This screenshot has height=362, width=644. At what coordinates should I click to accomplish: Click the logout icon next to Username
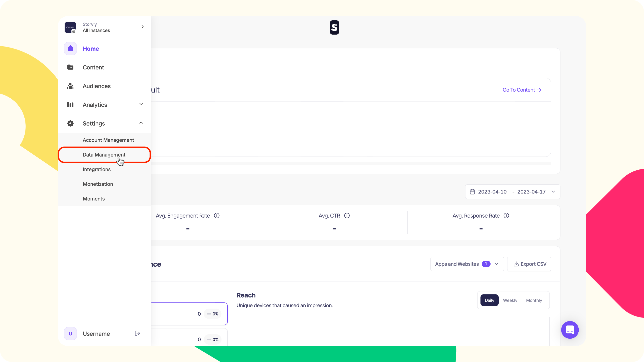coord(137,333)
